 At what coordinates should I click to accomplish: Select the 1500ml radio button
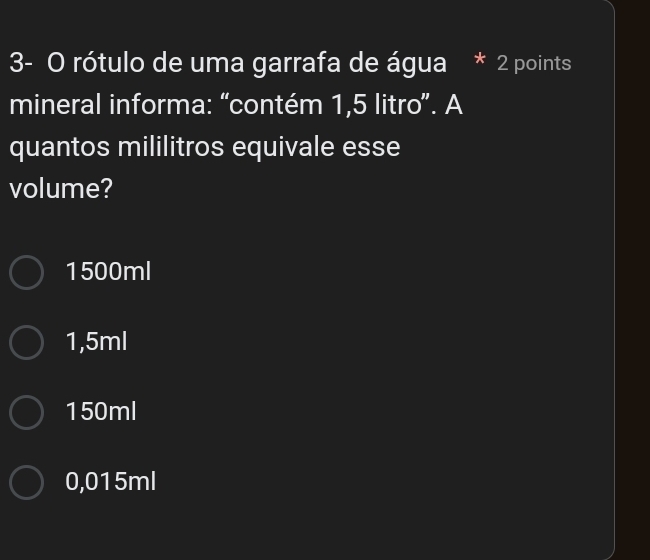coord(27,271)
